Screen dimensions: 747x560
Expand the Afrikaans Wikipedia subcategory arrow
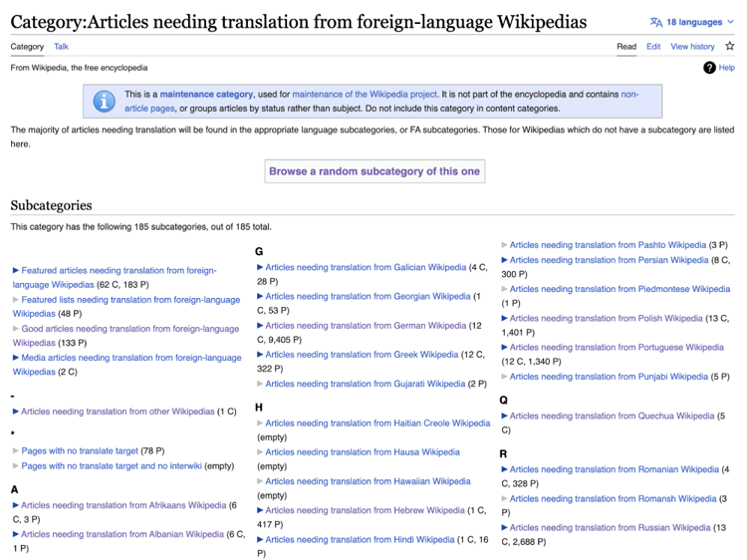click(x=15, y=505)
